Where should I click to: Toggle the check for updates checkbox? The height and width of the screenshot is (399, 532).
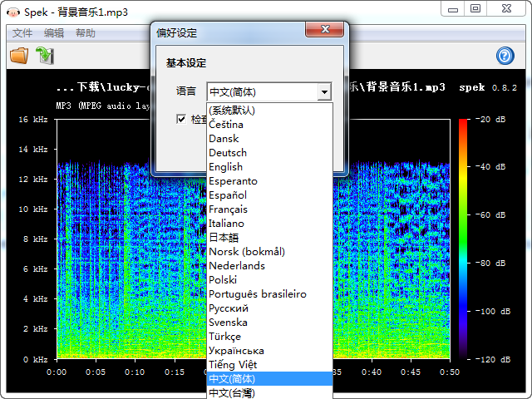(x=181, y=119)
